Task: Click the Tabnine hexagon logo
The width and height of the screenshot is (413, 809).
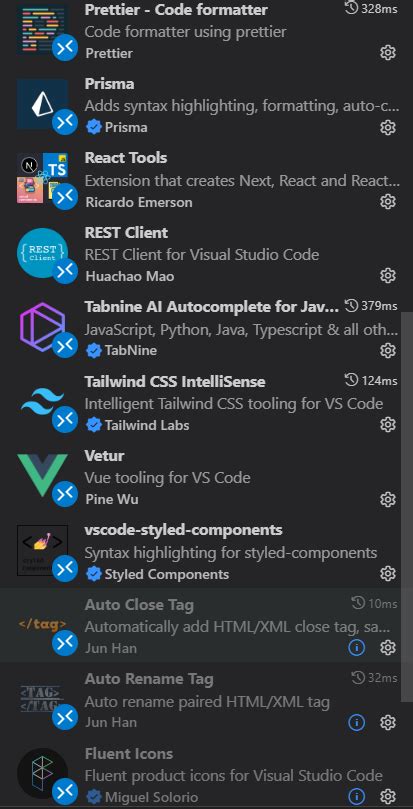Action: [x=42, y=327]
